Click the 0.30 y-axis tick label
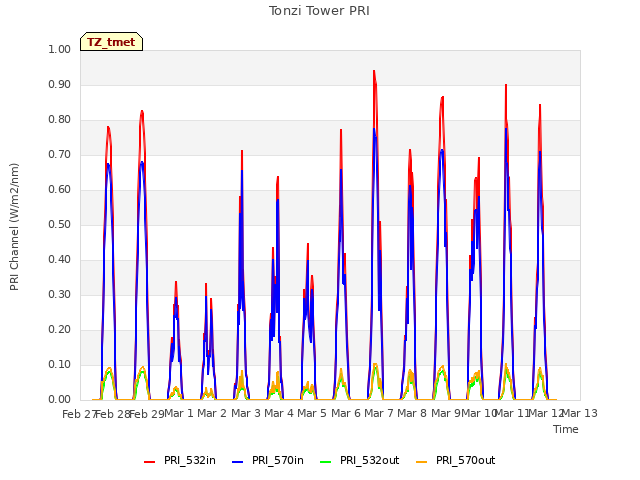 pos(60,295)
